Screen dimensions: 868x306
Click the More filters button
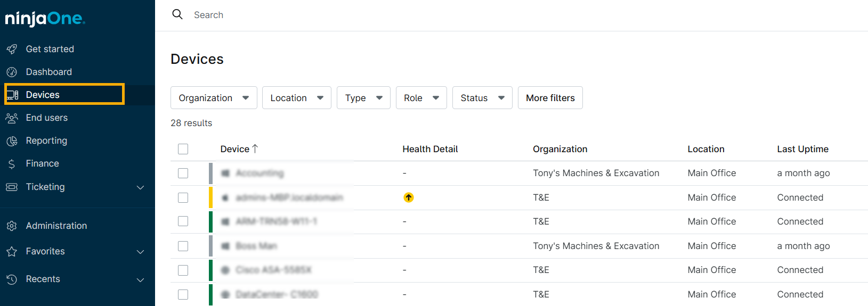[x=550, y=98]
